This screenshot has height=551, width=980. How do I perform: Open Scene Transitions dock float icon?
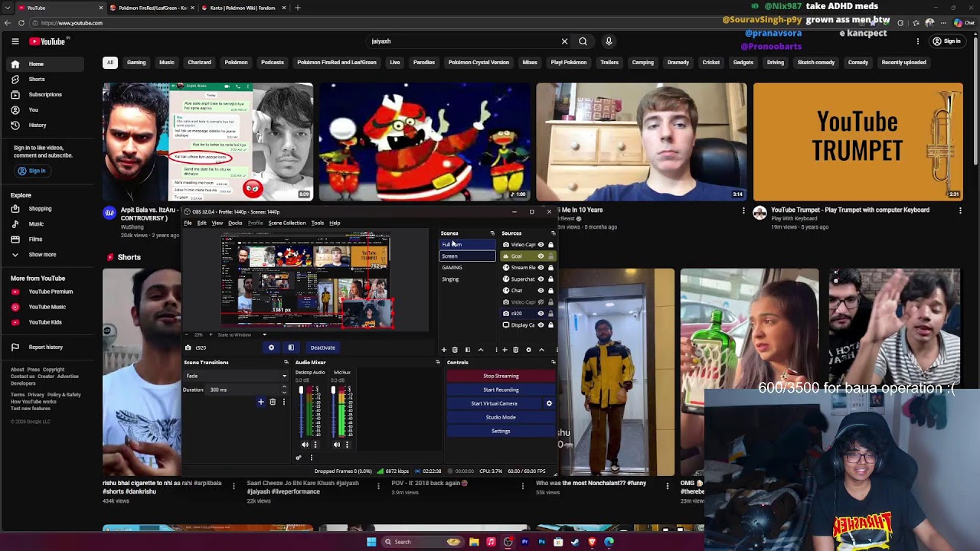(286, 363)
